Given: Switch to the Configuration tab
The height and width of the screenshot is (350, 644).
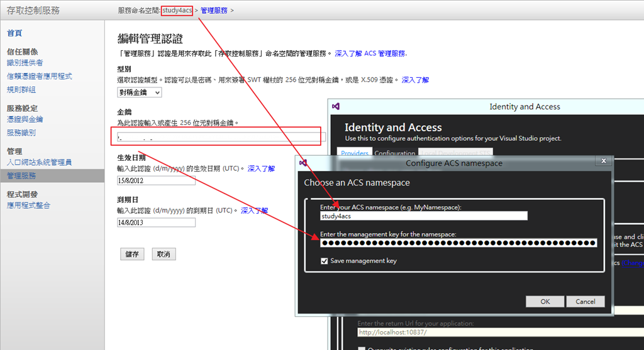Looking at the screenshot, I should [x=395, y=153].
